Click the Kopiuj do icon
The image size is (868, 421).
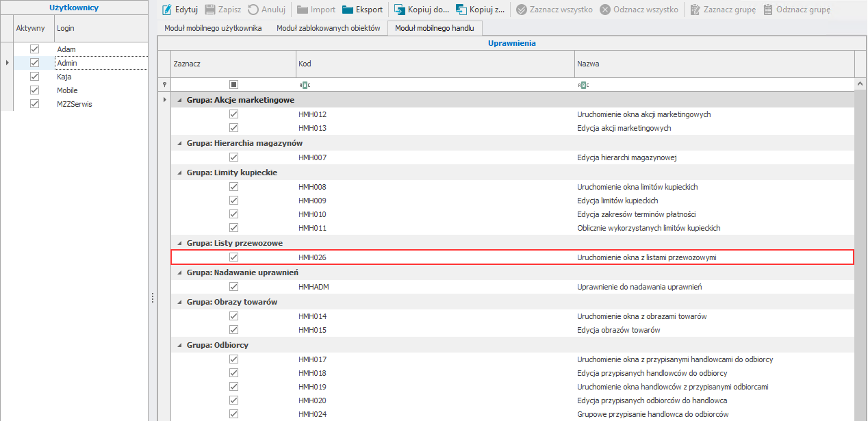point(399,10)
